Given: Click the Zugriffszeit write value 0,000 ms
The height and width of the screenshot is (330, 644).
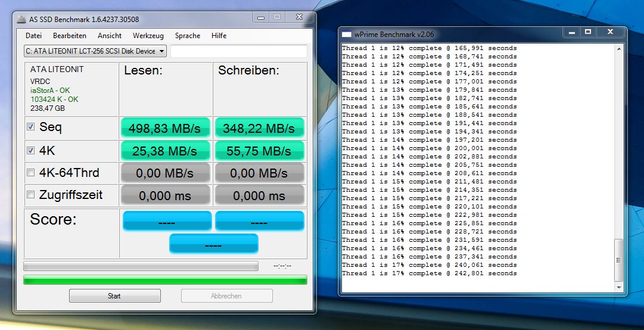Looking at the screenshot, I should 259,195.
